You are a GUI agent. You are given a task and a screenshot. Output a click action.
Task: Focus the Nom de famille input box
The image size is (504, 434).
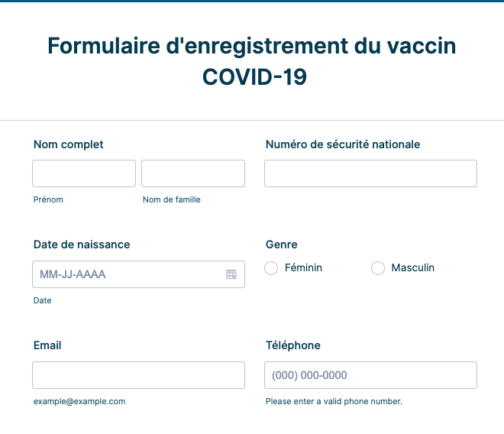193,173
